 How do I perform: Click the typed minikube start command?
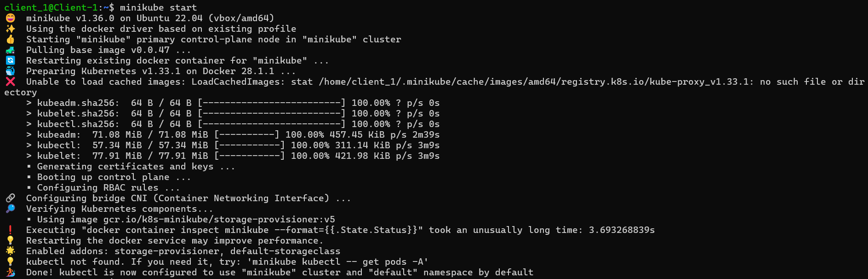pyautogui.click(x=158, y=7)
